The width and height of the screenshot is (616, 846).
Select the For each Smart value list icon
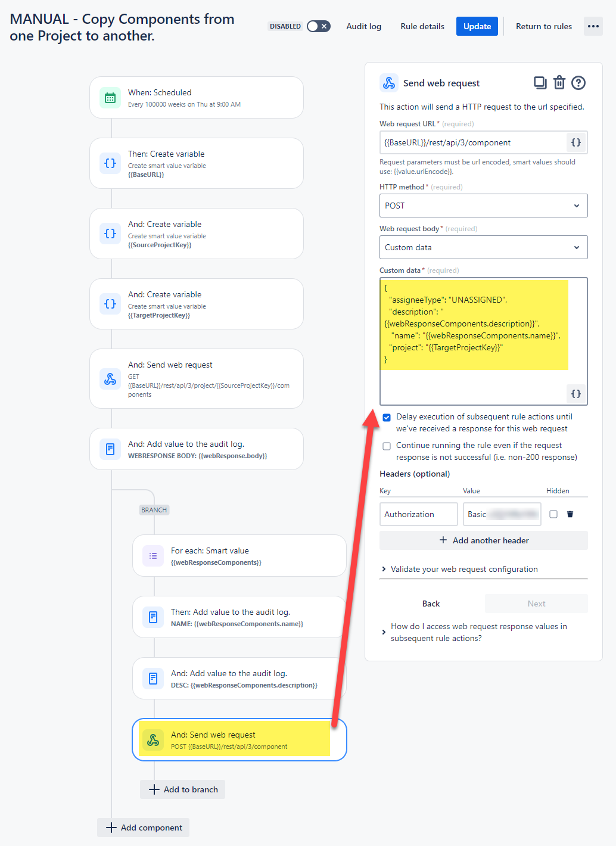pos(153,555)
